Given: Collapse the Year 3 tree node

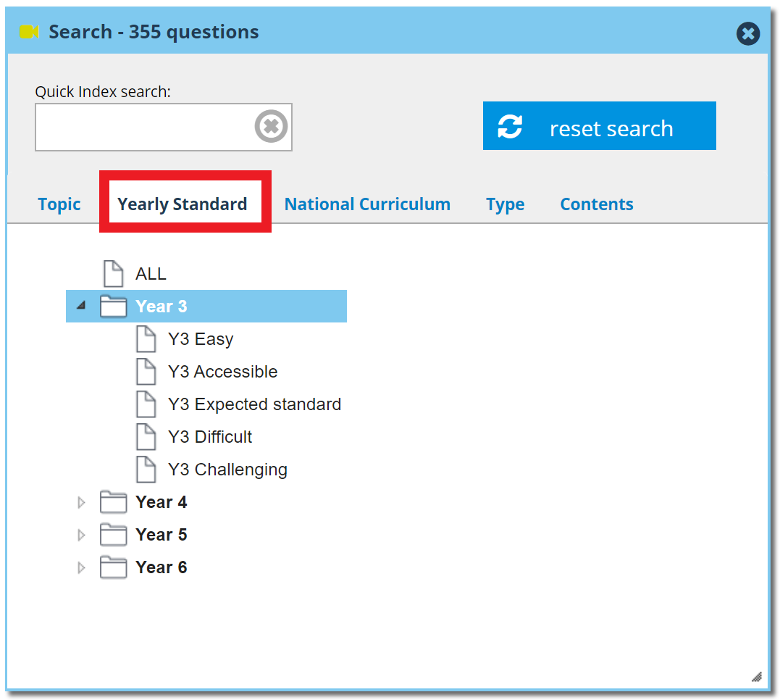Looking at the screenshot, I should [81, 307].
